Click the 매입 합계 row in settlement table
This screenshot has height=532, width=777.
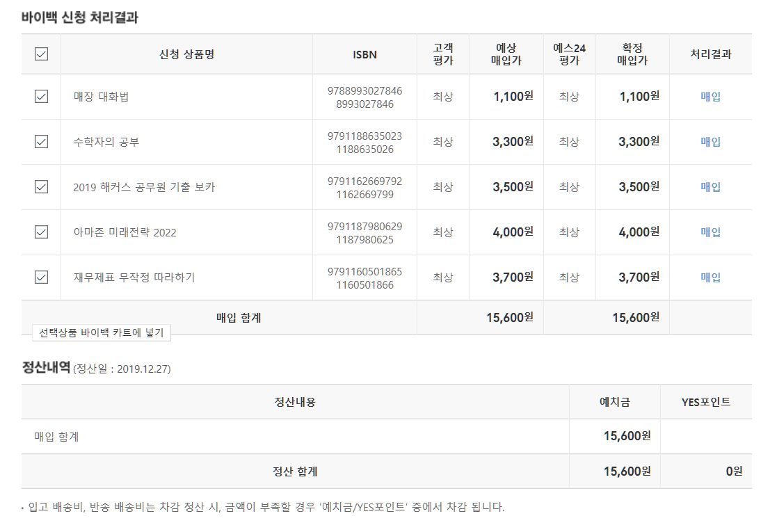pyautogui.click(x=387, y=437)
